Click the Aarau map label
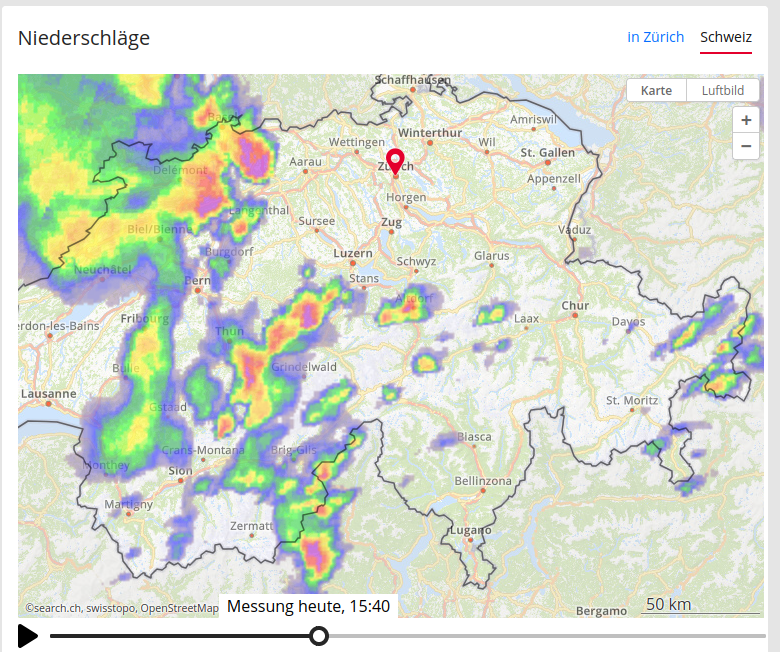Image resolution: width=780 pixels, height=652 pixels. pyautogui.click(x=305, y=162)
